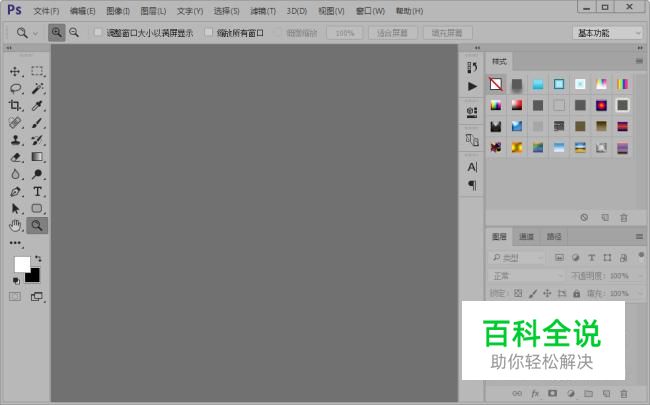The width and height of the screenshot is (650, 405).
Task: Select the Rounded Rectangle shape tool
Action: click(x=37, y=208)
